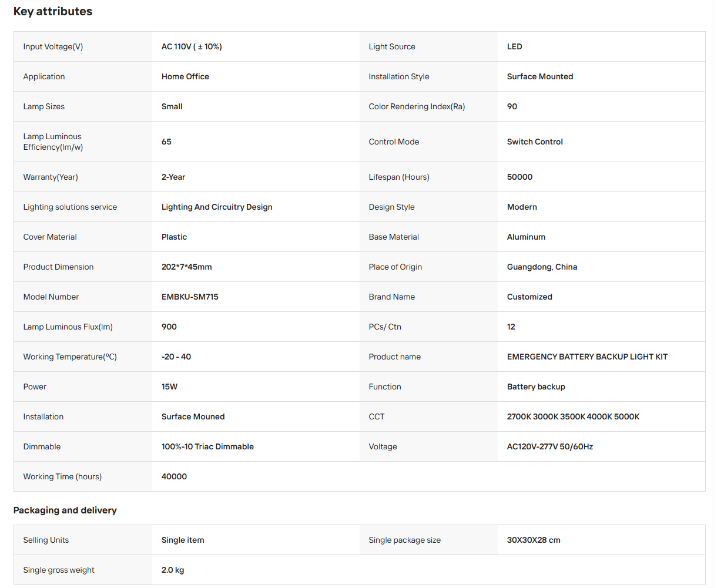Click the EMERGENCY BATTERY BACKUP LIGHT KIT text
The width and height of the screenshot is (714, 588).
587,357
